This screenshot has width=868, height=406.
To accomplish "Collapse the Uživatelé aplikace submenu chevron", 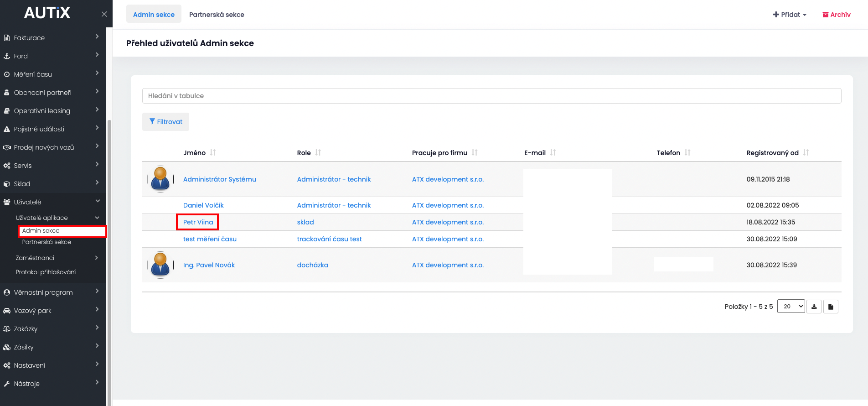I will point(97,218).
